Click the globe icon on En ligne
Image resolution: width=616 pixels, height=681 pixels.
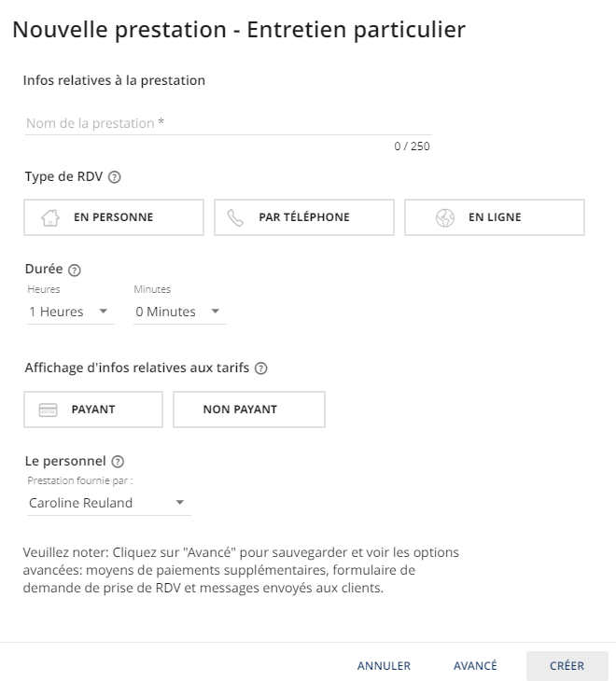point(445,217)
